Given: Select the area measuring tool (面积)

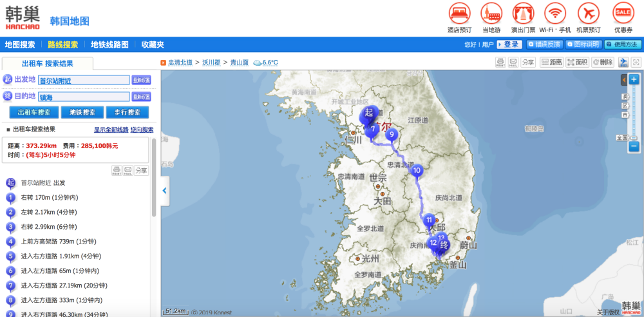Looking at the screenshot, I should (x=578, y=62).
